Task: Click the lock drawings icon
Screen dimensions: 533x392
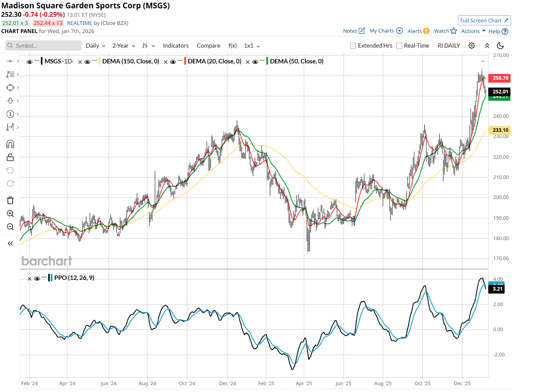Action: [10, 157]
